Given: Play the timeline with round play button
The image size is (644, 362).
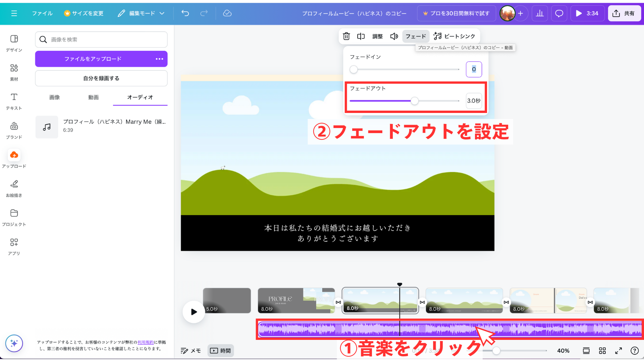Looking at the screenshot, I should [194, 312].
